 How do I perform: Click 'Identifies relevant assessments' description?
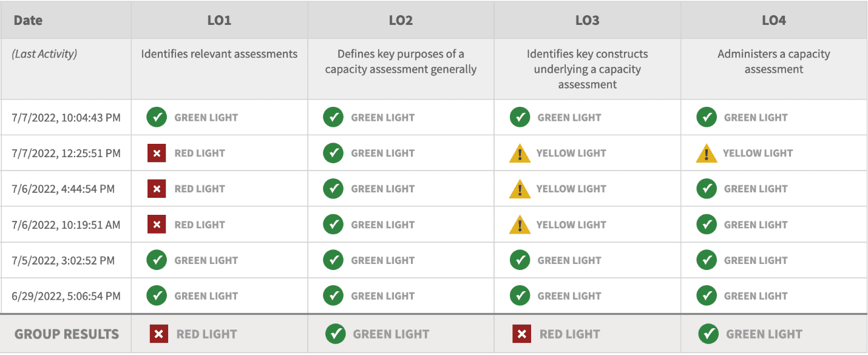[x=219, y=54]
